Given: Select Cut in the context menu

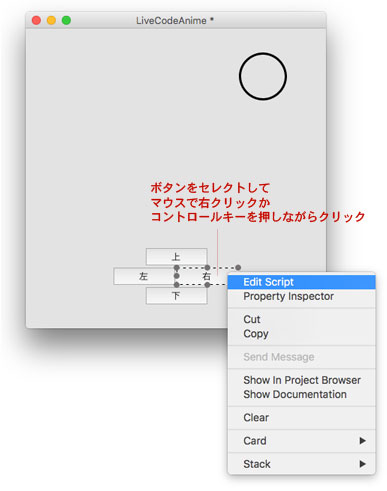Looking at the screenshot, I should tap(301, 319).
